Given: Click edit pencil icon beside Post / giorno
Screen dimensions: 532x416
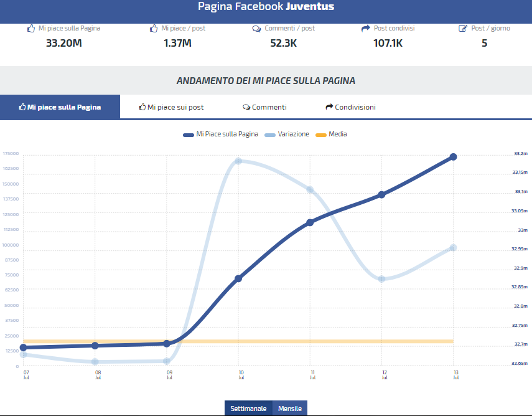Looking at the screenshot, I should 463,29.
